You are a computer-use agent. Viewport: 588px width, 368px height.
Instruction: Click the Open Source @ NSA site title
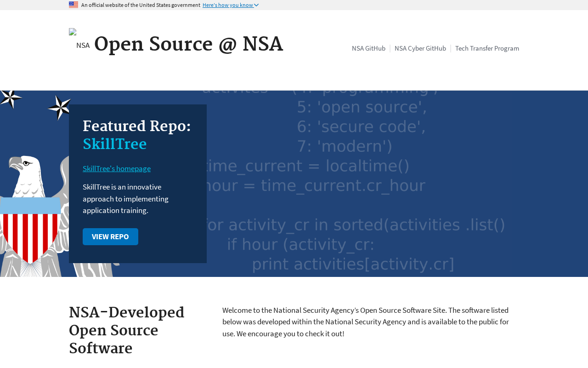click(x=188, y=44)
